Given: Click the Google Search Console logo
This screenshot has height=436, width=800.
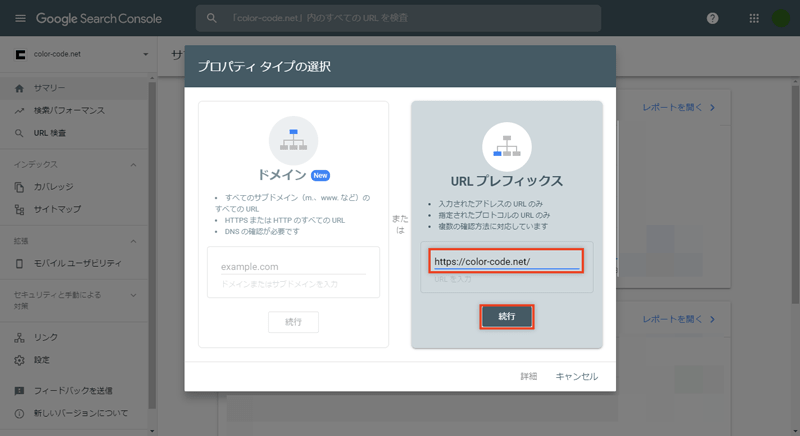Looking at the screenshot, I should pos(98,19).
